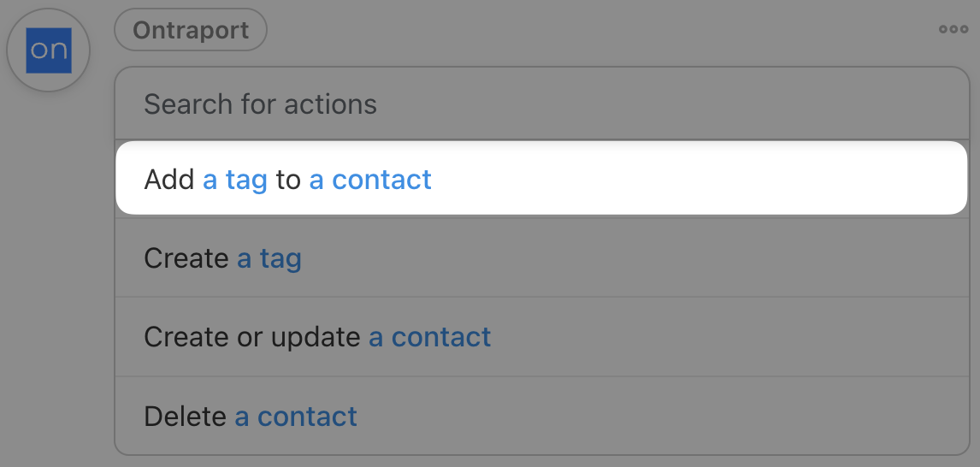Click the word "Create" beside "a tag"
Viewport: 980px width, 467px height.
[x=186, y=258]
